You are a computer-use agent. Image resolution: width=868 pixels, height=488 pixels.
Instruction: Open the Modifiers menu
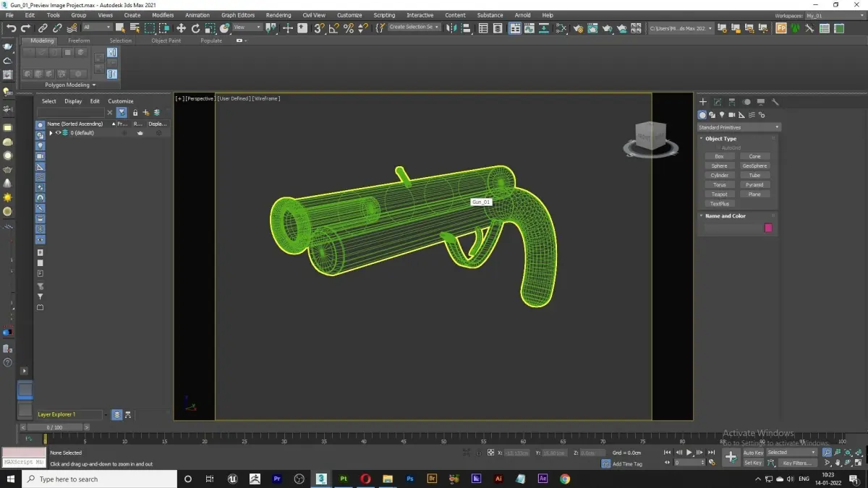163,15
